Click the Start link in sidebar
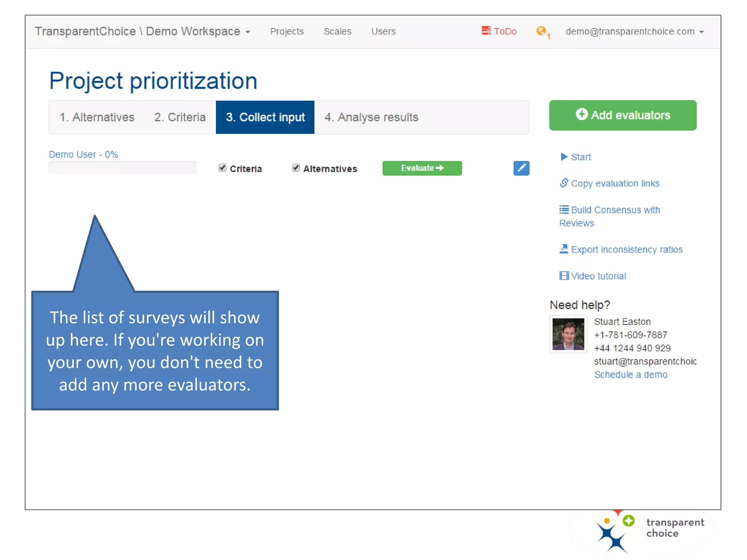The image size is (747, 560). coord(581,157)
